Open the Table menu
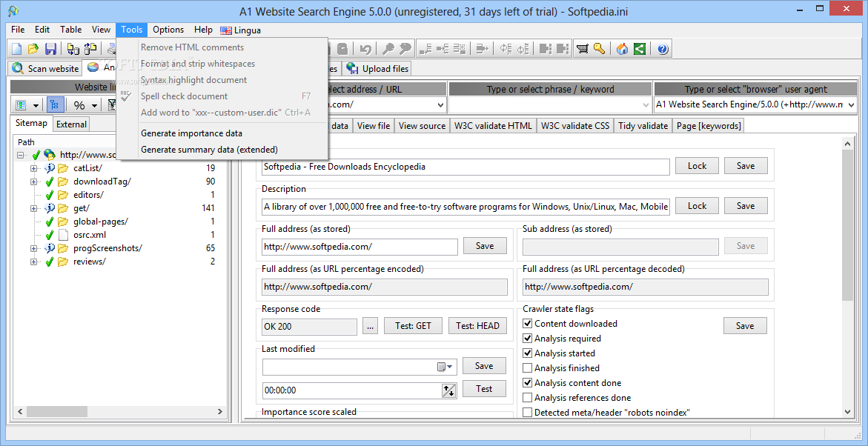 [x=71, y=30]
